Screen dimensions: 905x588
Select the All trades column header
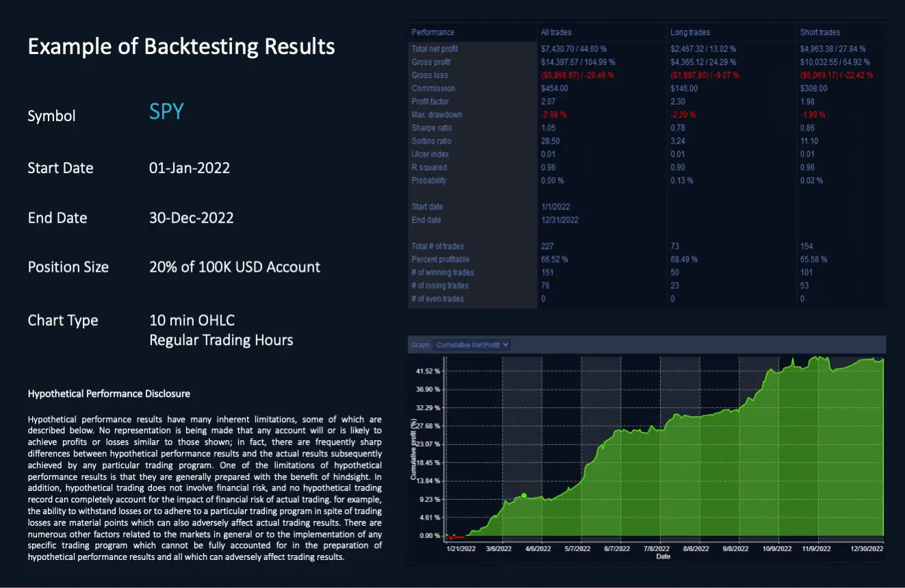(556, 32)
